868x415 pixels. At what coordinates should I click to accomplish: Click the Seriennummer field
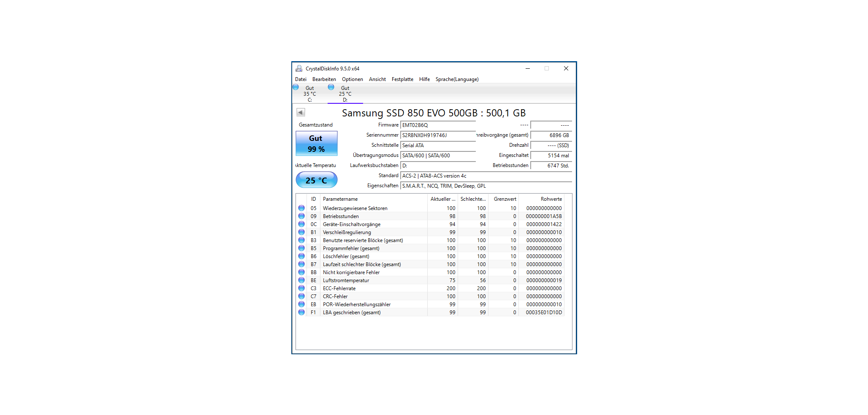tap(438, 135)
